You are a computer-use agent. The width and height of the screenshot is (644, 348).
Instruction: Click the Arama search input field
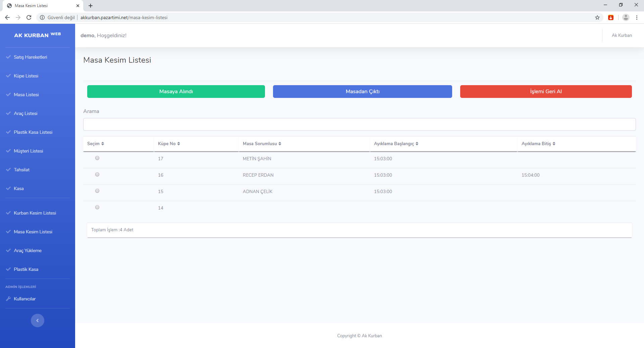click(x=359, y=124)
